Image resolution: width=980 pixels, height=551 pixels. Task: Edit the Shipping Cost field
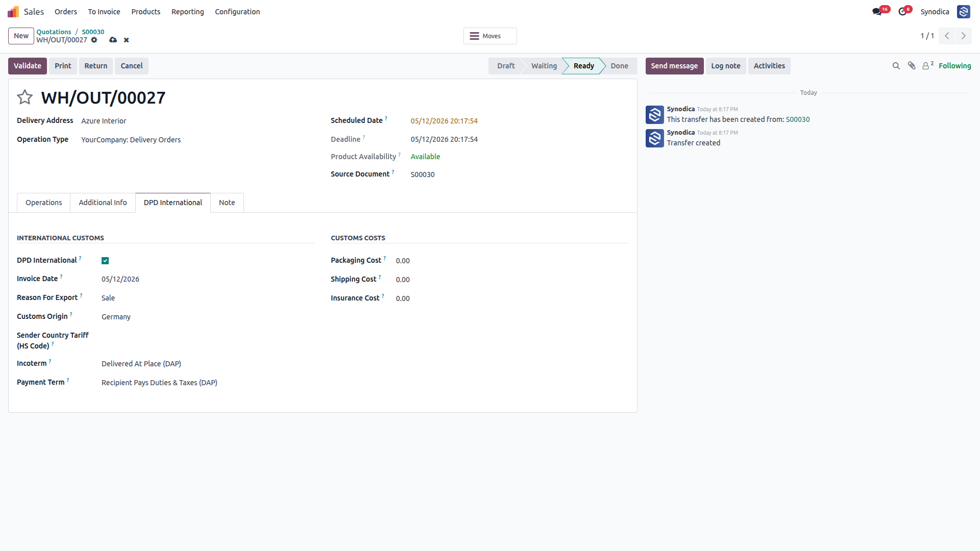pos(512,280)
